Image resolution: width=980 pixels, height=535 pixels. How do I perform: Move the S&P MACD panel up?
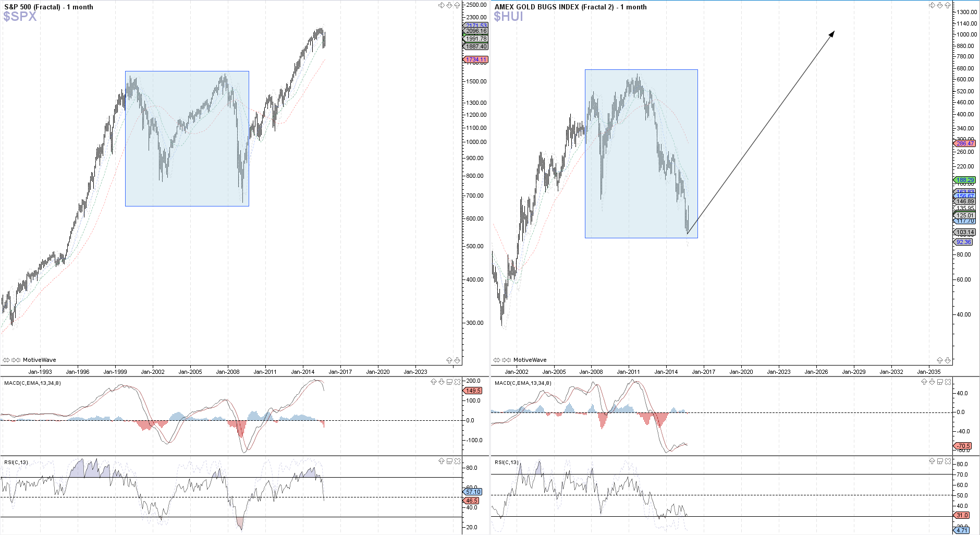[434, 382]
